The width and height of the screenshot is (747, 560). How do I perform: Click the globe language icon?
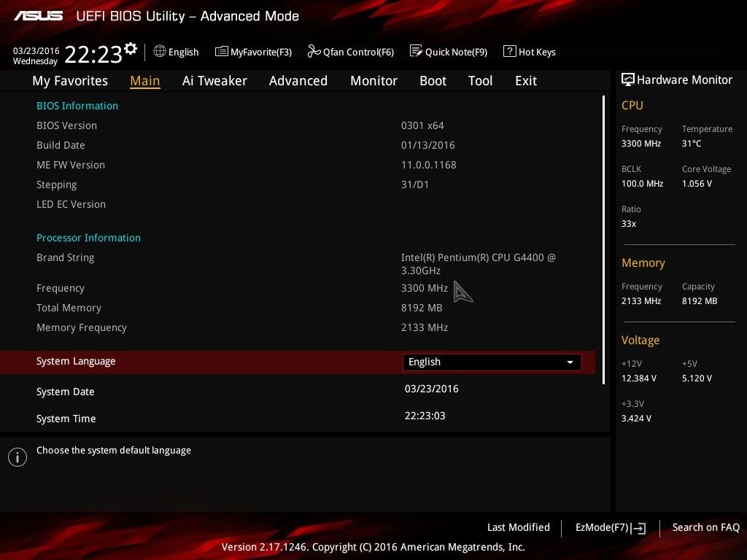click(x=160, y=51)
